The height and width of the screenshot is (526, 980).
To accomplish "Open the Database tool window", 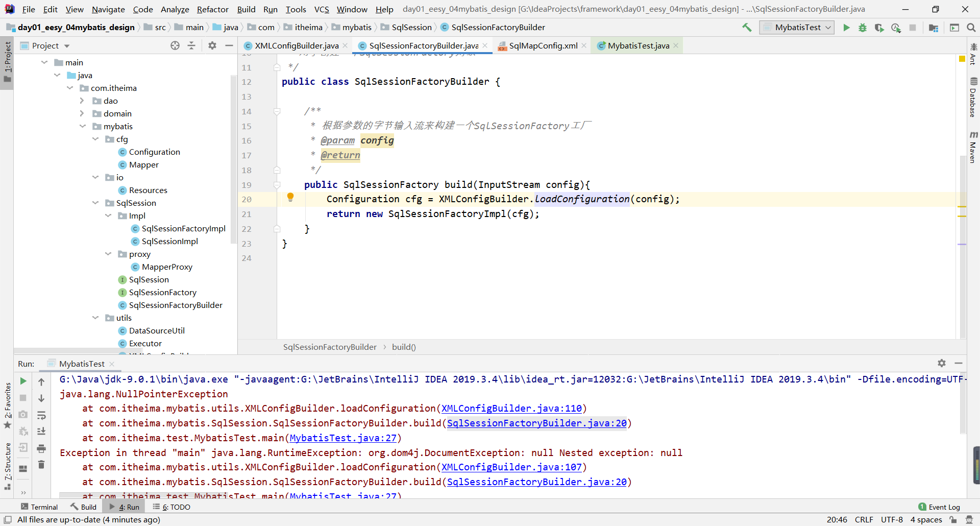I will tap(973, 97).
